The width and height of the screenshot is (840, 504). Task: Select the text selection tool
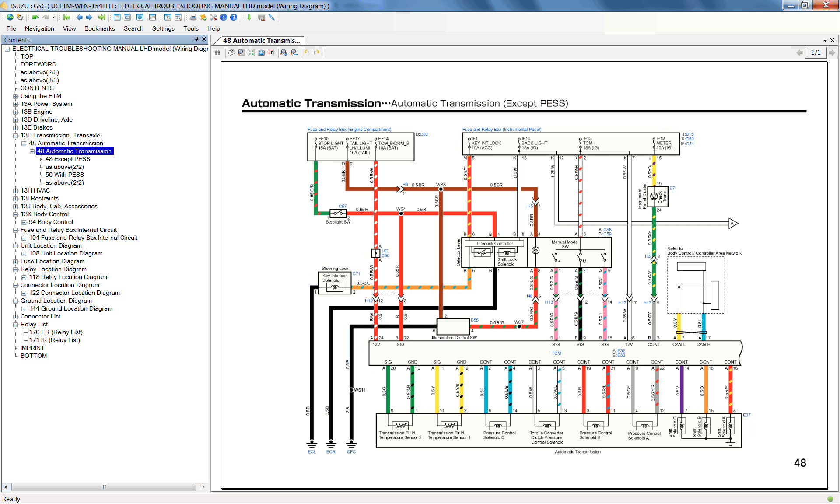click(271, 52)
